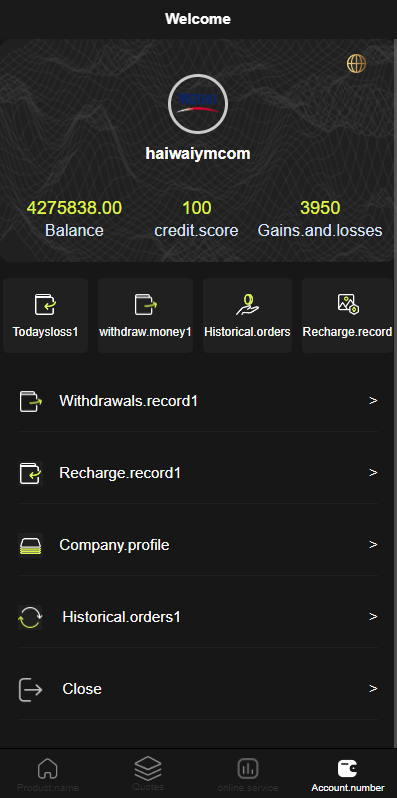Click the Todaysloss1 wallet icon
Viewport: 397px width, 798px height.
pyautogui.click(x=45, y=304)
